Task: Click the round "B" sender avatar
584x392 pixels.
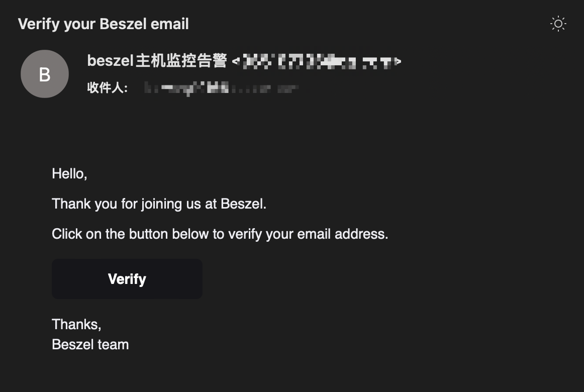Action: pos(45,74)
